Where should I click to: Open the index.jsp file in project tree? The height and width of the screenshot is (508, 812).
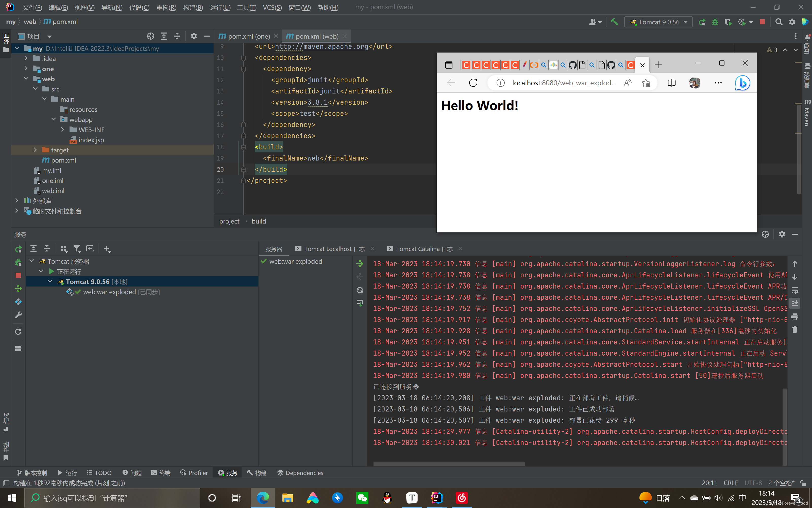tap(87, 140)
